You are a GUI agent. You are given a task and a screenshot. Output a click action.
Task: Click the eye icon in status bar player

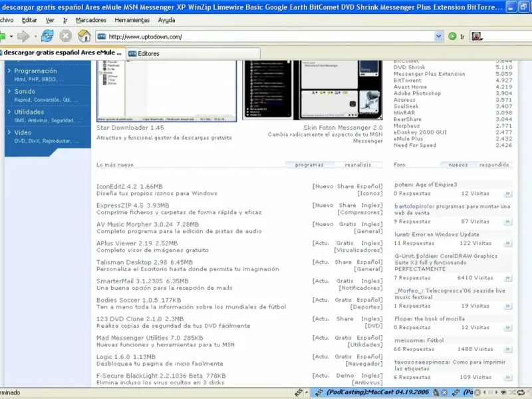click(503, 392)
